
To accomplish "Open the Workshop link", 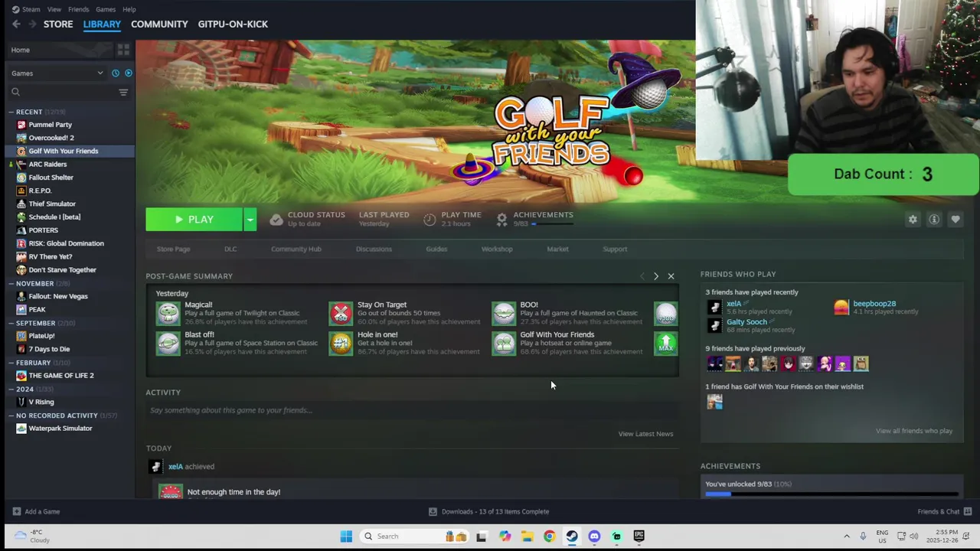I will tap(497, 249).
